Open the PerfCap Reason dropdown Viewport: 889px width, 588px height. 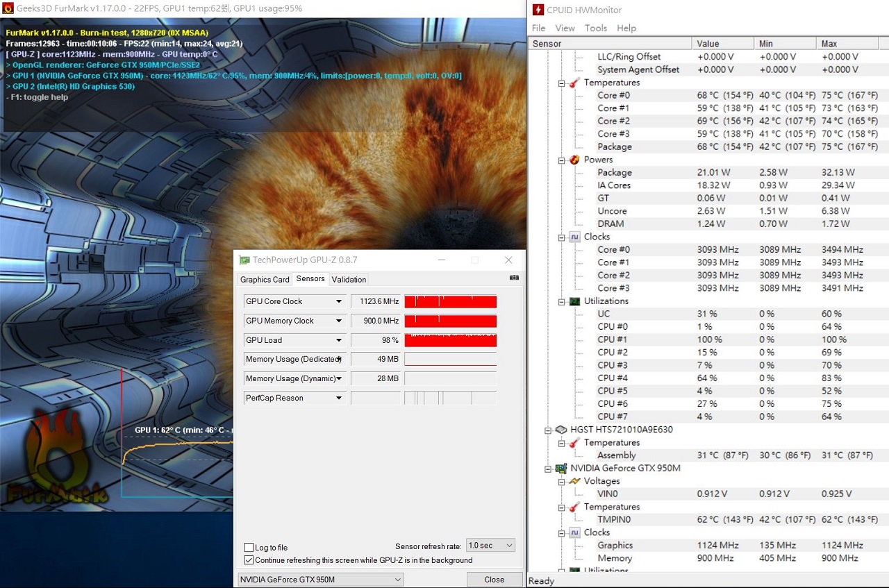pos(339,398)
